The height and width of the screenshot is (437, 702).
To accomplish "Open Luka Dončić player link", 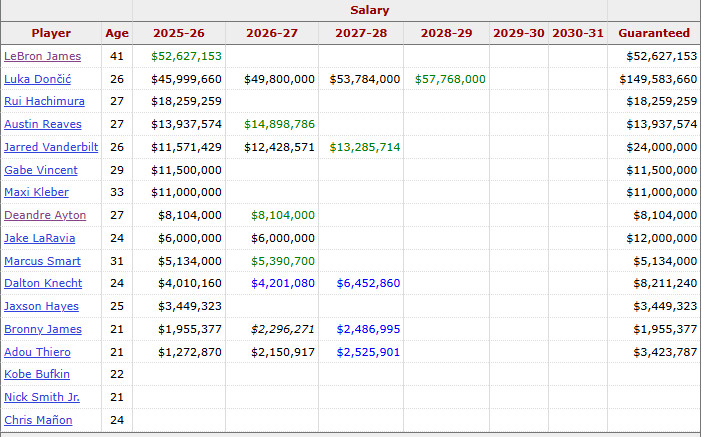I will tap(38, 79).
